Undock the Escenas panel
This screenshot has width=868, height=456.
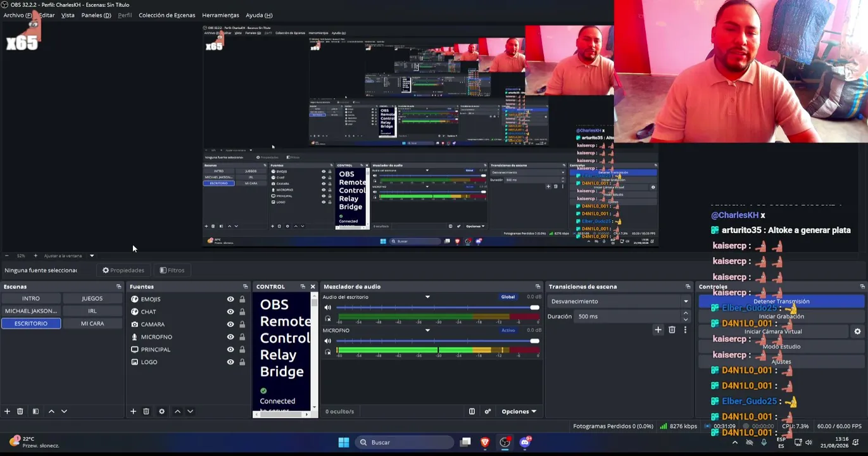point(118,287)
